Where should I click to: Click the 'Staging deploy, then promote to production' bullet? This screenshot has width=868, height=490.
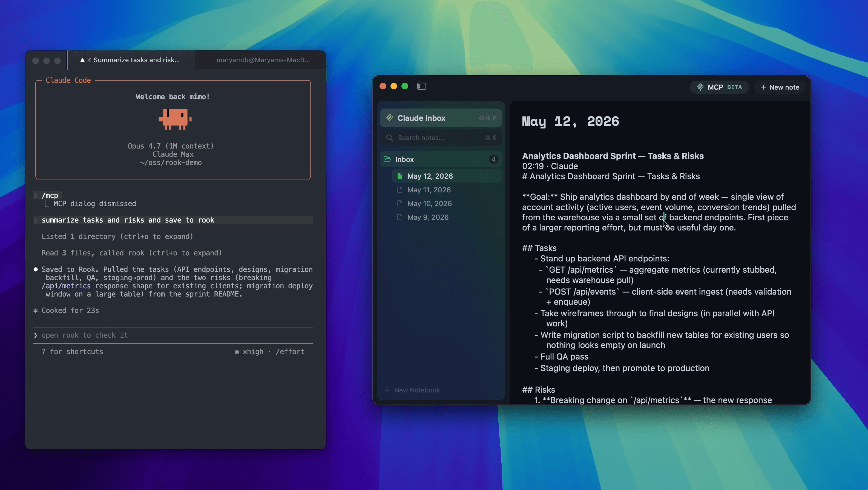pyautogui.click(x=622, y=368)
